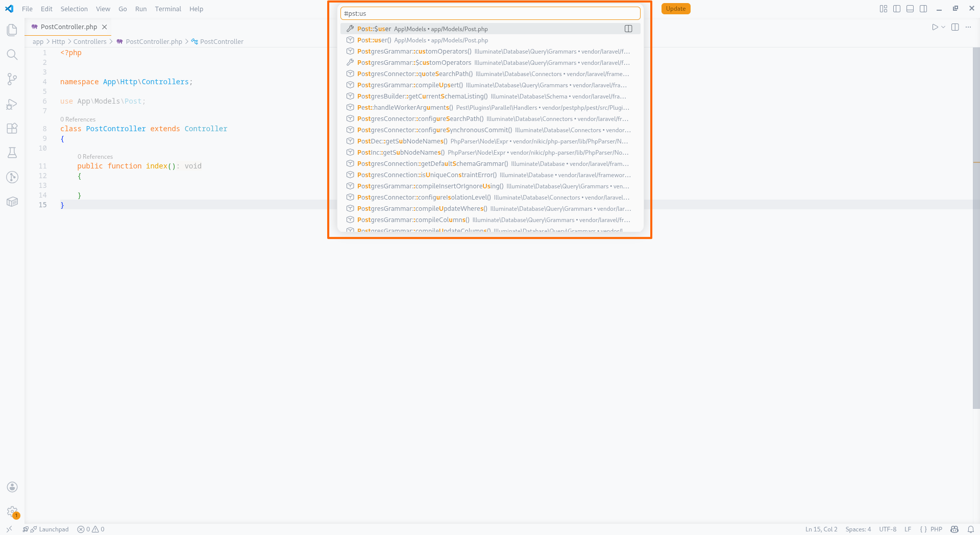This screenshot has width=980, height=535.
Task: Change file encoding UTF-8
Action: point(888,529)
